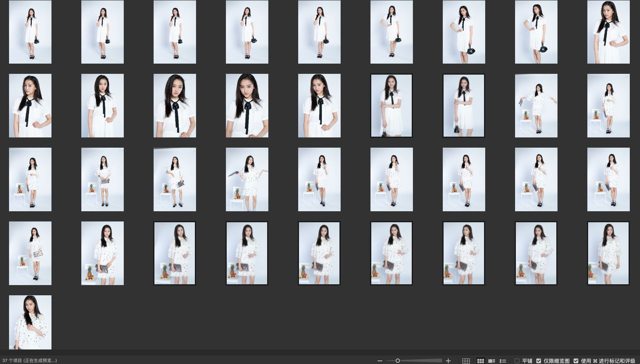
Task: Click the 37 个项目 status text
Action: tap(30, 360)
